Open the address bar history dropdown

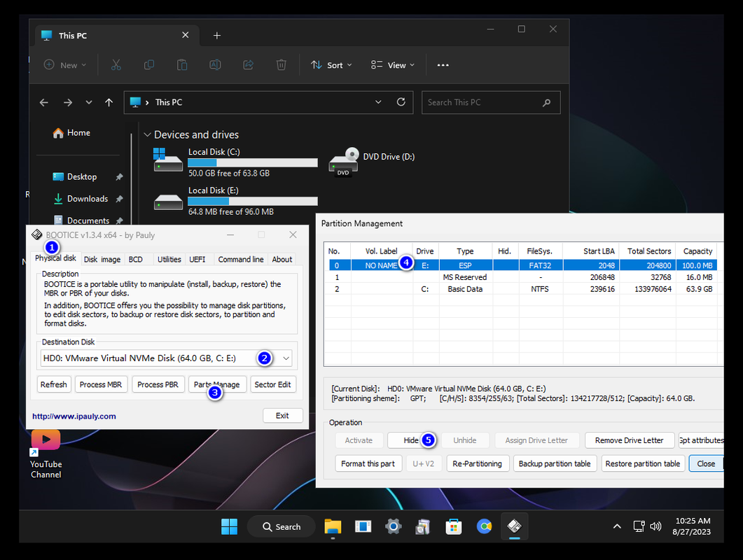378,102
